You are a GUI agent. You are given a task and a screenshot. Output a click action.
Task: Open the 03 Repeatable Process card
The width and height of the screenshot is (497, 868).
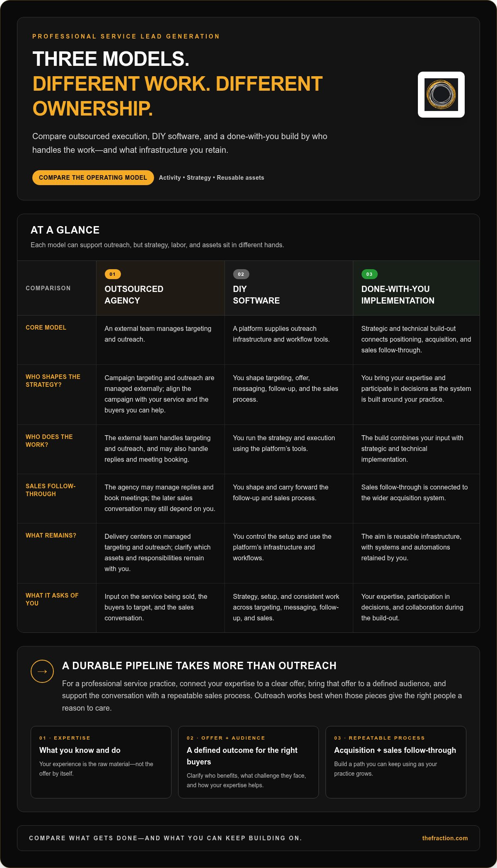pyautogui.click(x=396, y=762)
